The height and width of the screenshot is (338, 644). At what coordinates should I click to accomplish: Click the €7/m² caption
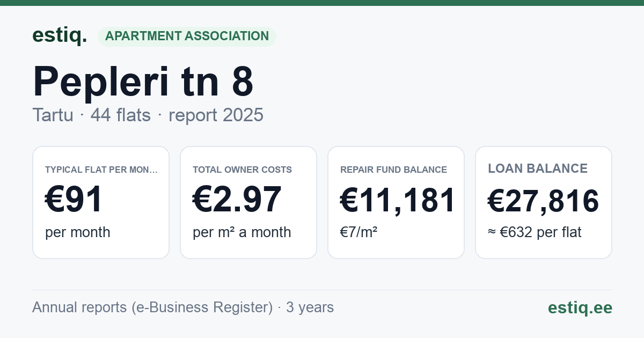click(x=359, y=232)
